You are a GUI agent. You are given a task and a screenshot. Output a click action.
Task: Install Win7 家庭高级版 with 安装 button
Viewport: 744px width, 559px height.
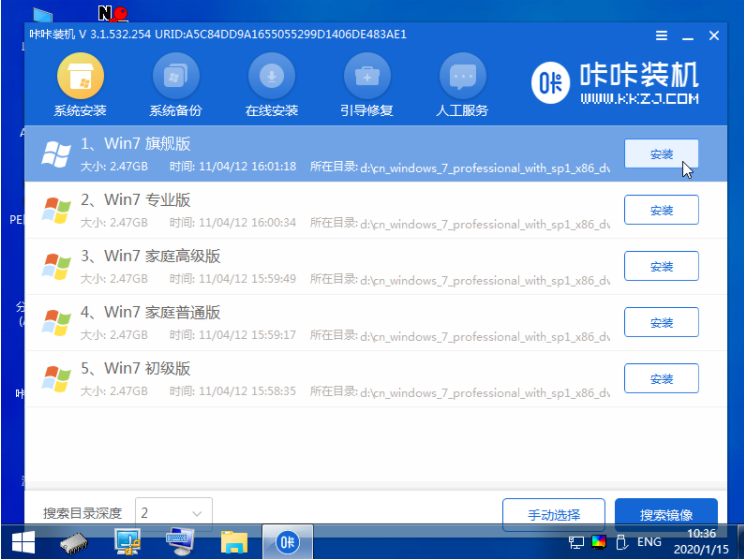pos(661,266)
